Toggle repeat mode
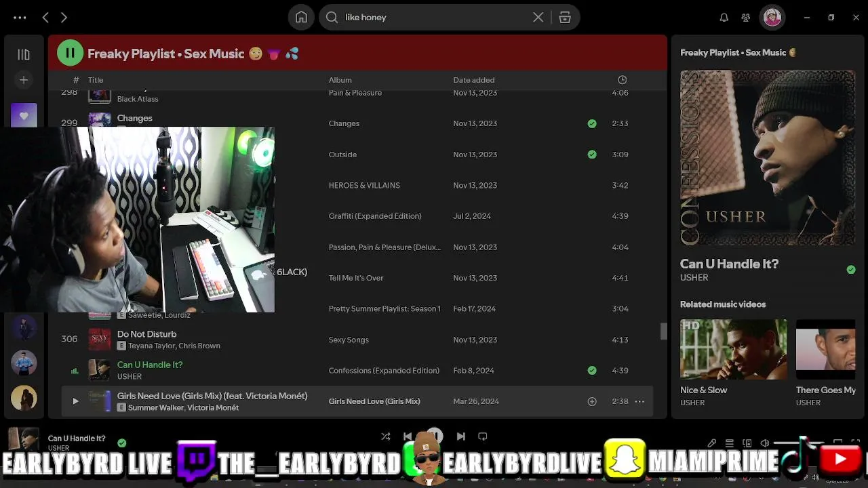 (x=483, y=436)
